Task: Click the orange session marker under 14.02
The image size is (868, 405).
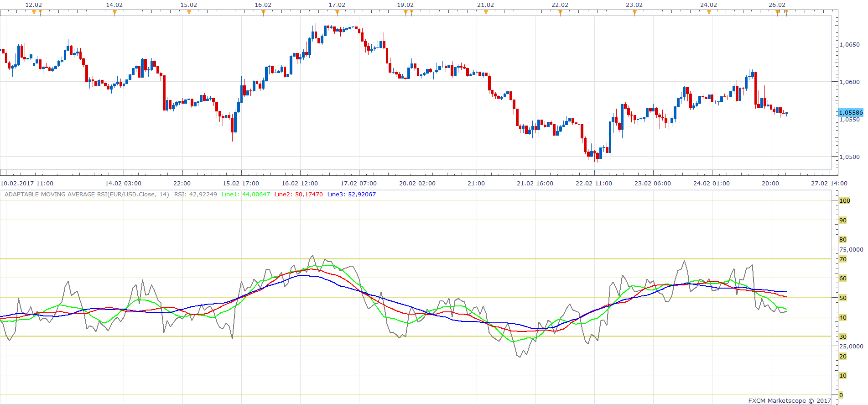Action: 114,13
